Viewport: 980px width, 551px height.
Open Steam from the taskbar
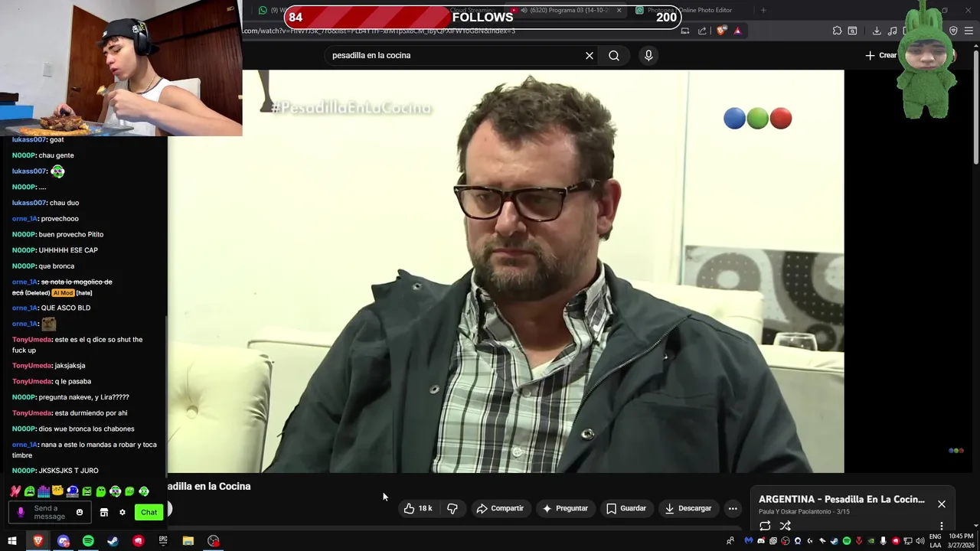coord(113,541)
